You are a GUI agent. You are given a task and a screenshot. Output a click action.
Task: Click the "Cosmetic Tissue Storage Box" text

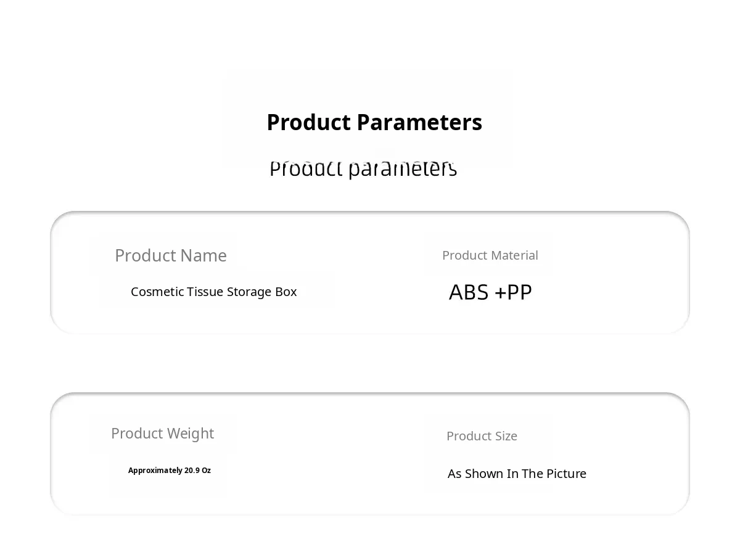[213, 292]
